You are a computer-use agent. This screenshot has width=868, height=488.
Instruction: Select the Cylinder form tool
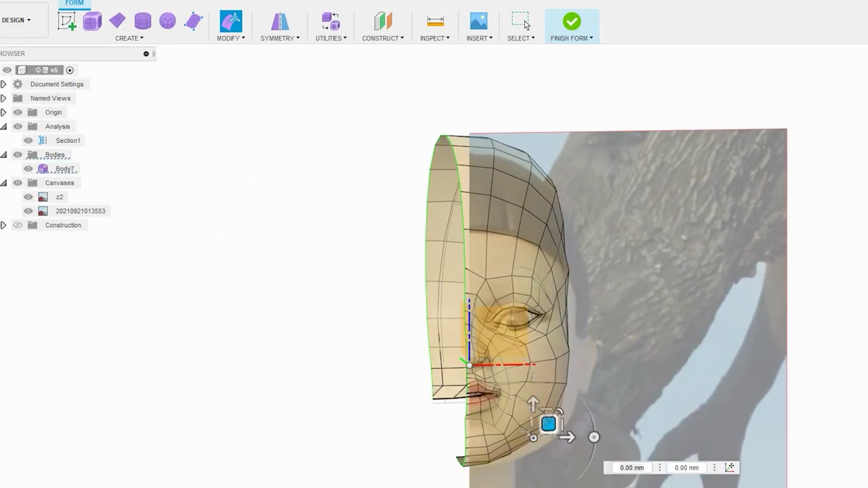point(142,21)
